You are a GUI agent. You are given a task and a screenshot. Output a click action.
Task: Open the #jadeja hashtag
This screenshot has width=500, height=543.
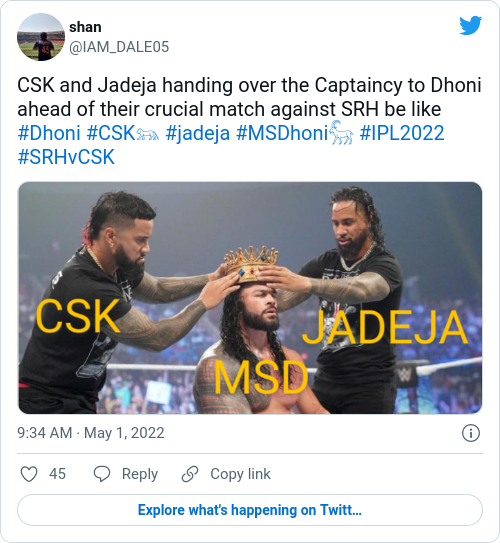click(198, 133)
